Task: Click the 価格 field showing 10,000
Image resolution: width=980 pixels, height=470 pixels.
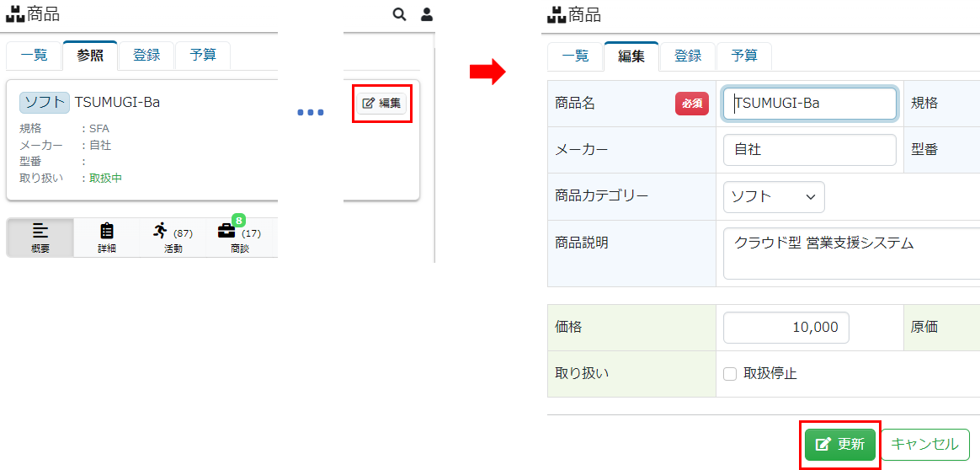Action: click(x=786, y=328)
